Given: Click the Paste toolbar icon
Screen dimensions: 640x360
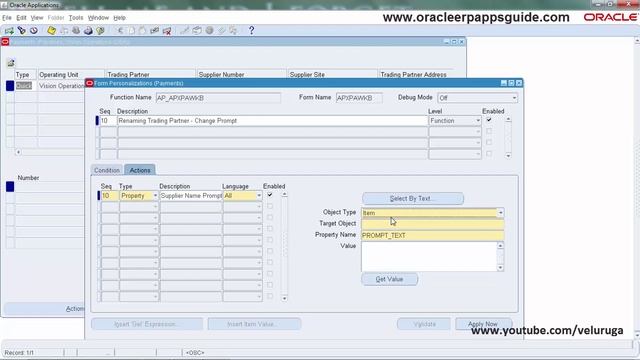Looking at the screenshot, I should click(142, 31).
